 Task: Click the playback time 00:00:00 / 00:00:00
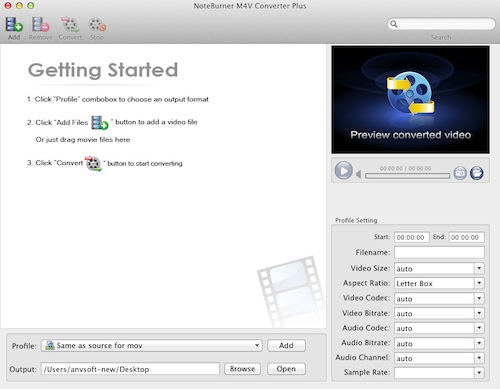[405, 168]
